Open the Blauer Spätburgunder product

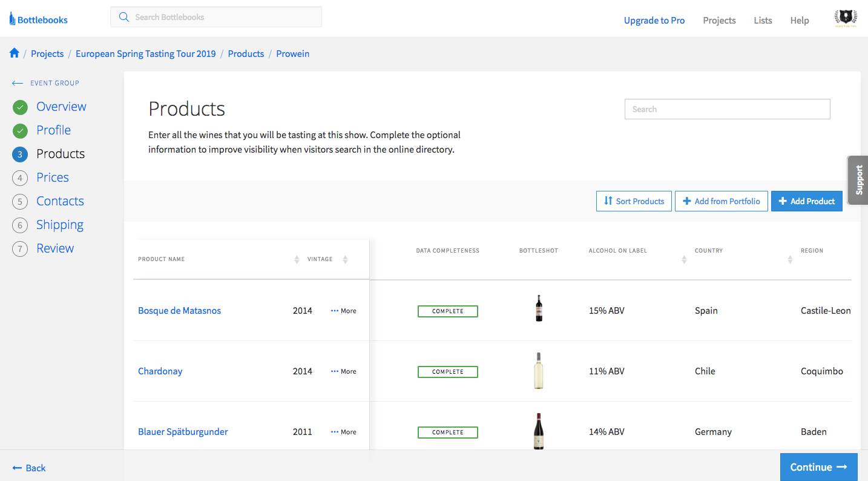click(183, 432)
